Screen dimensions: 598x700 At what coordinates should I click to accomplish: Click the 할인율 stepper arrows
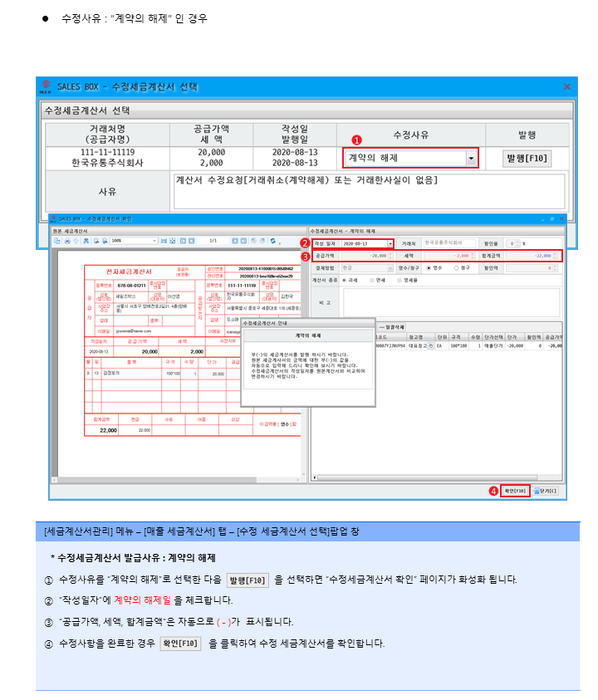click(517, 244)
